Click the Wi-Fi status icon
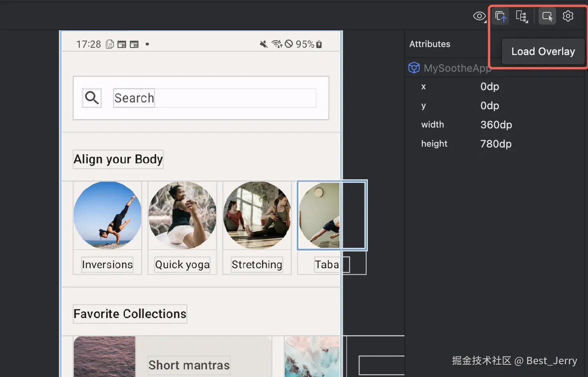 coord(277,44)
